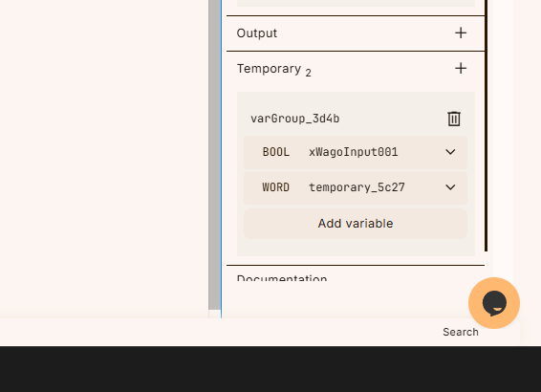Open the Documentation section
This screenshot has height=392, width=541.
click(x=282, y=278)
